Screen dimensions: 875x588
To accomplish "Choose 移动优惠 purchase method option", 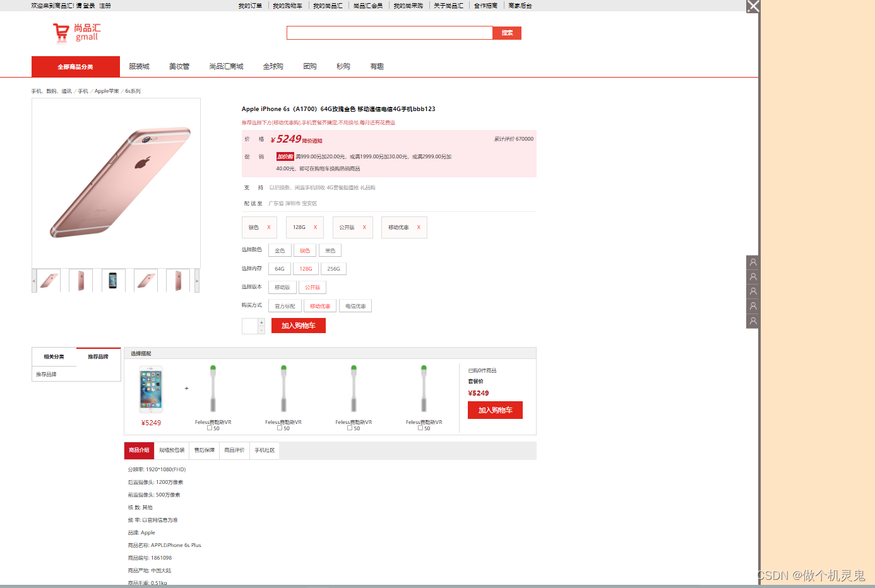I will coord(320,306).
